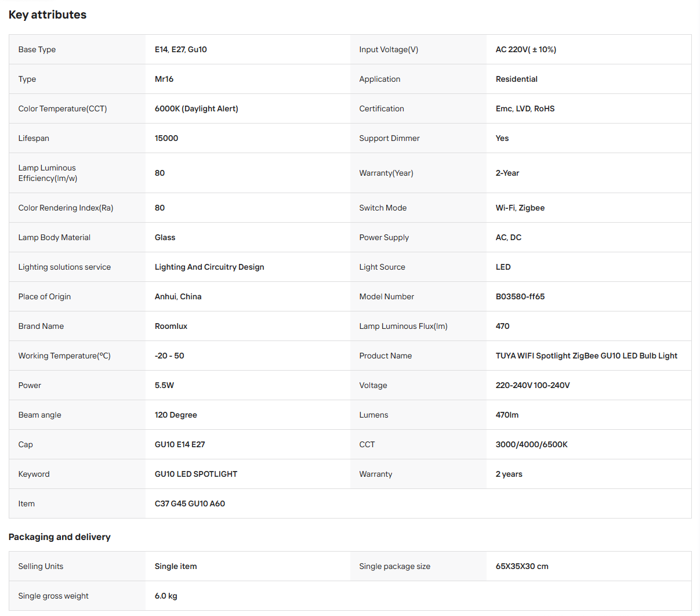
Task: Click the Item value C37 G45 GU10 A60
Action: click(190, 503)
